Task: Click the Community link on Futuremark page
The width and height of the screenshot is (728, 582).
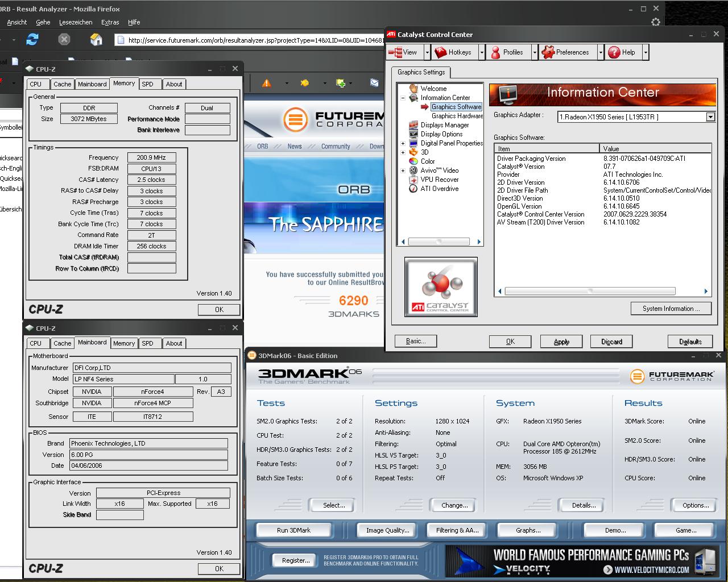Action: [x=336, y=146]
